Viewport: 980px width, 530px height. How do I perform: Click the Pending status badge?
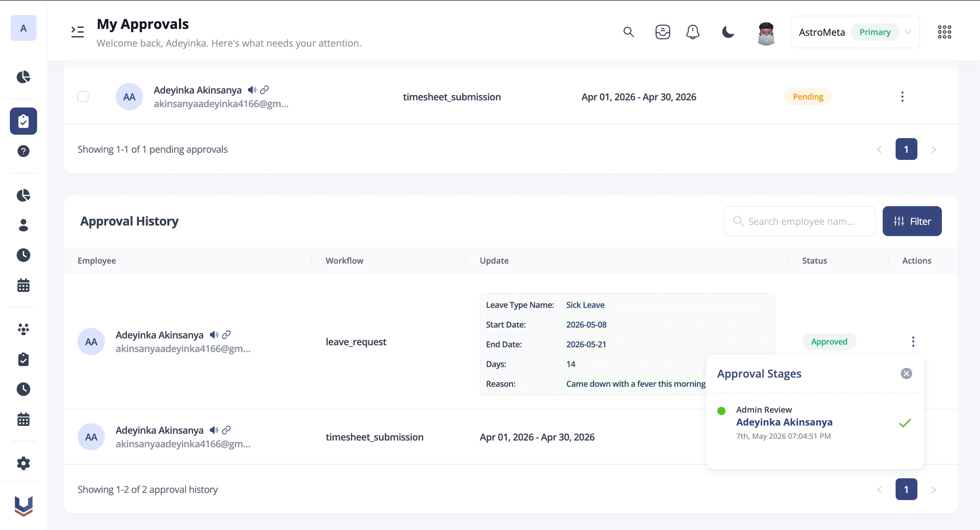tap(808, 97)
